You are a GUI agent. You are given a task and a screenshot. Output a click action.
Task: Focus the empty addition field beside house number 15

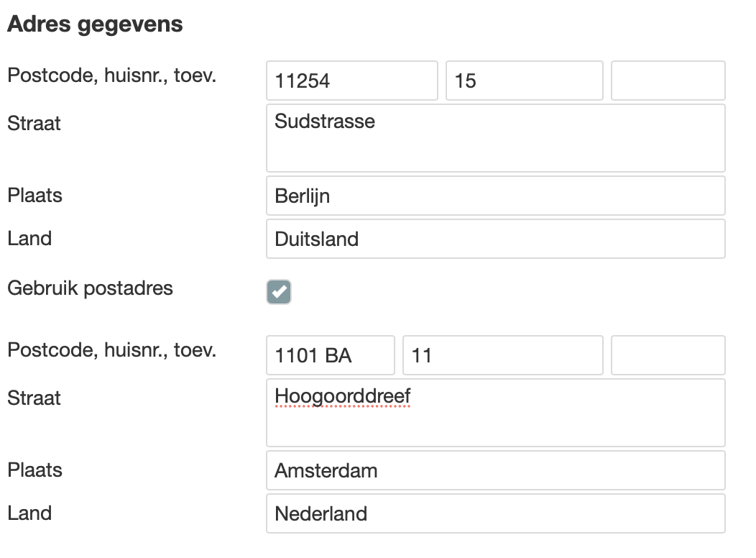click(x=668, y=81)
